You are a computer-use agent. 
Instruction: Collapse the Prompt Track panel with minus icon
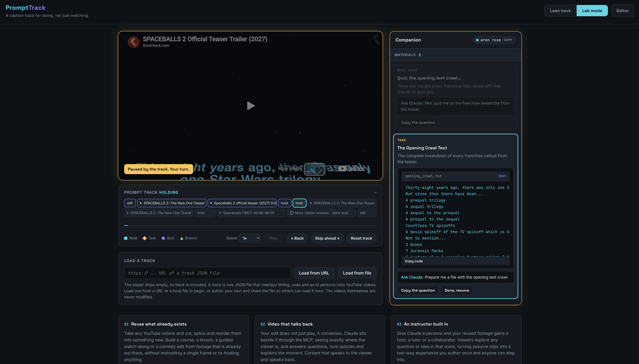[x=375, y=192]
